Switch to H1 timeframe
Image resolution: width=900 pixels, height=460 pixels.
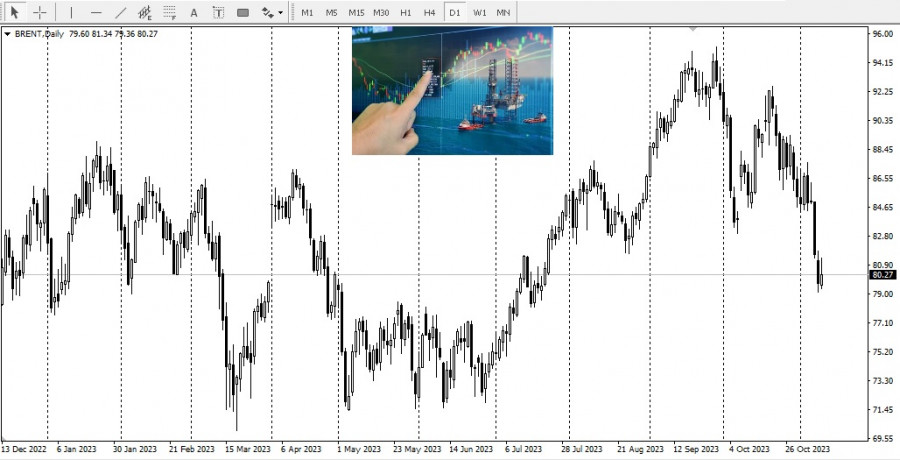coord(406,12)
